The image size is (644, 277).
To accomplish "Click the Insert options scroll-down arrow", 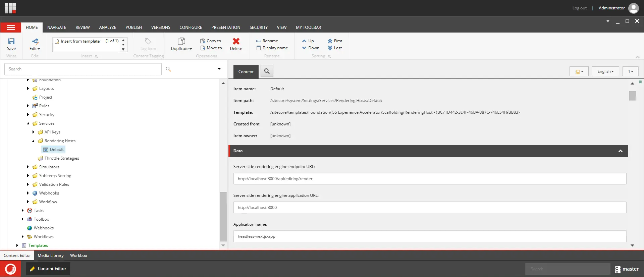I will [x=123, y=45].
